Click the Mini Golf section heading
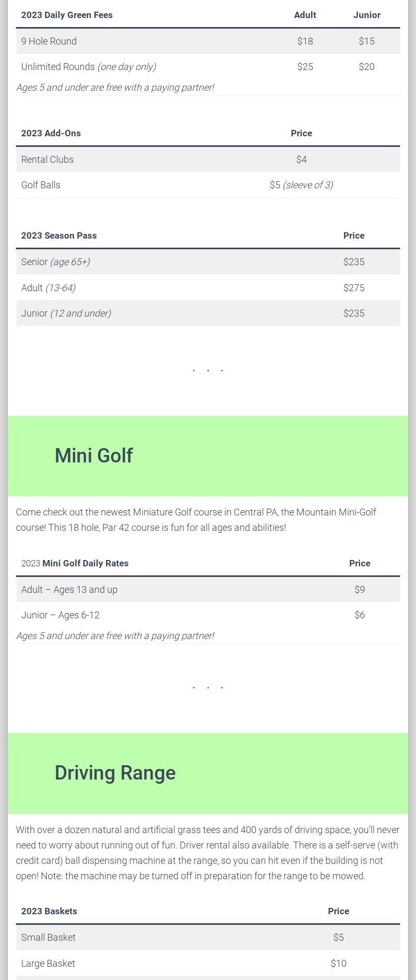Screen dimensions: 416x980 (94, 456)
